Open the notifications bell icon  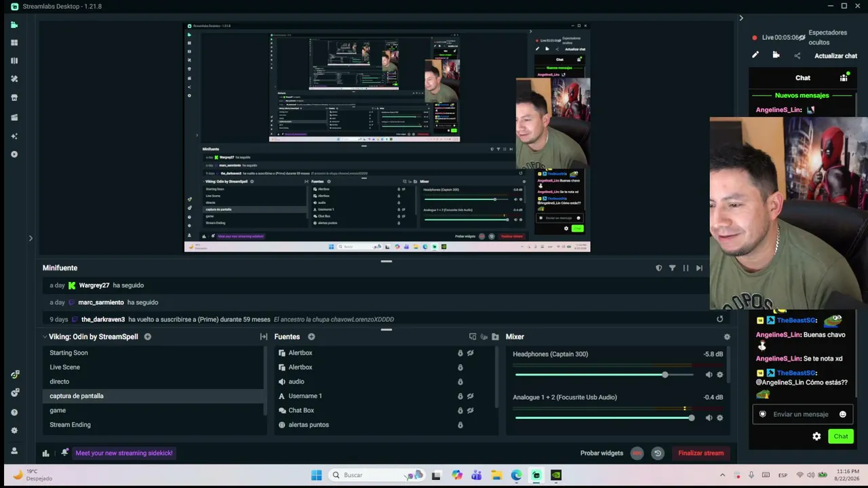tap(64, 453)
